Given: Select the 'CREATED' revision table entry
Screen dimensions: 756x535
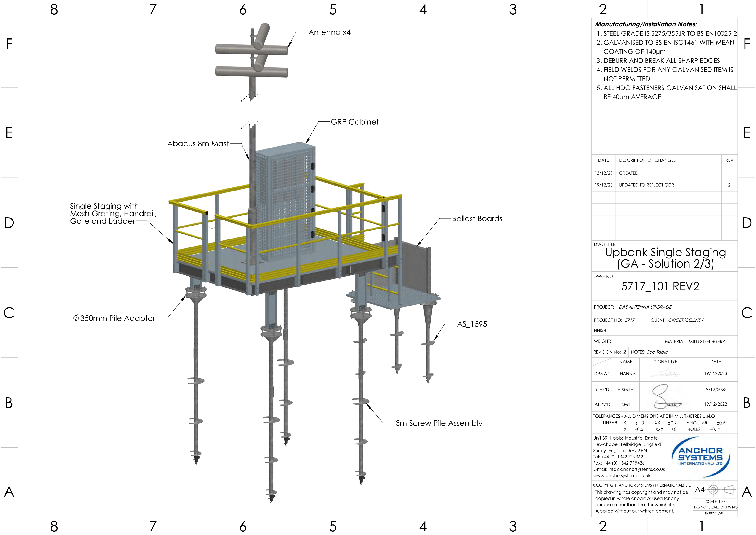Looking at the screenshot, I should [x=628, y=173].
